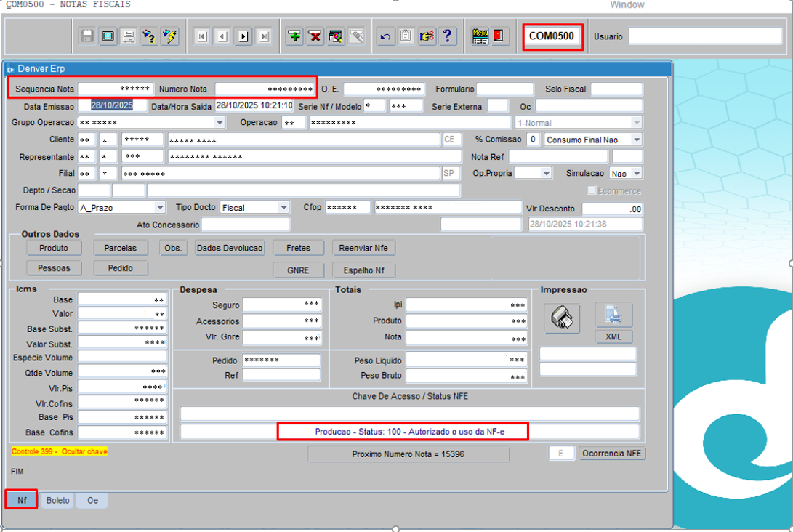Click the Ocorrencia NFE button
Screen dimensions: 793x532
click(612, 454)
